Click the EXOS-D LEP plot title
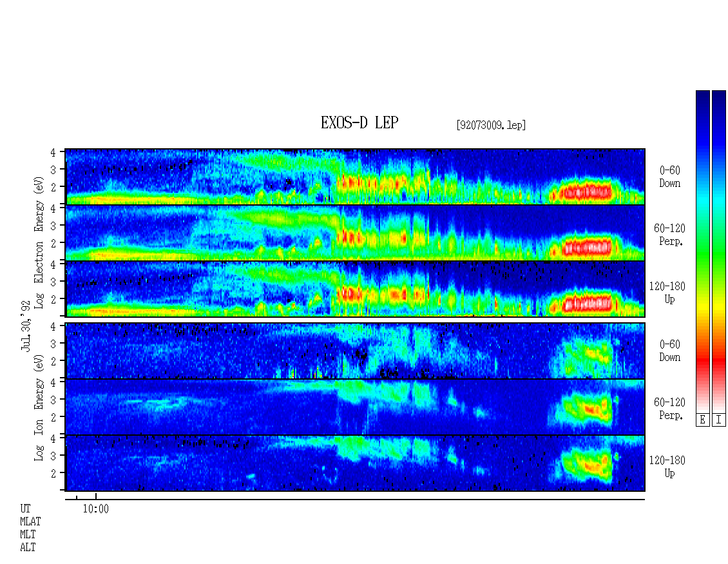This screenshot has height=564, width=728. (x=359, y=122)
